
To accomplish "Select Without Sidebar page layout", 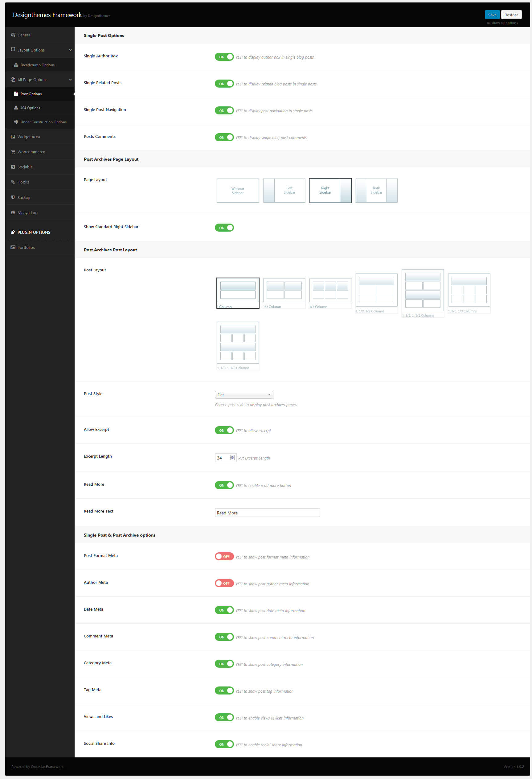I will click(238, 190).
